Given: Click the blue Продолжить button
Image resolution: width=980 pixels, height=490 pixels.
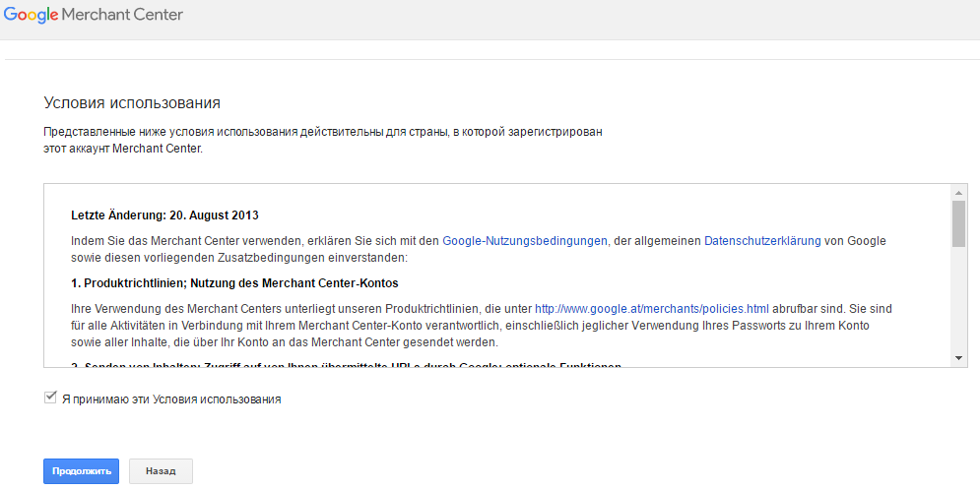Looking at the screenshot, I should 81,471.
